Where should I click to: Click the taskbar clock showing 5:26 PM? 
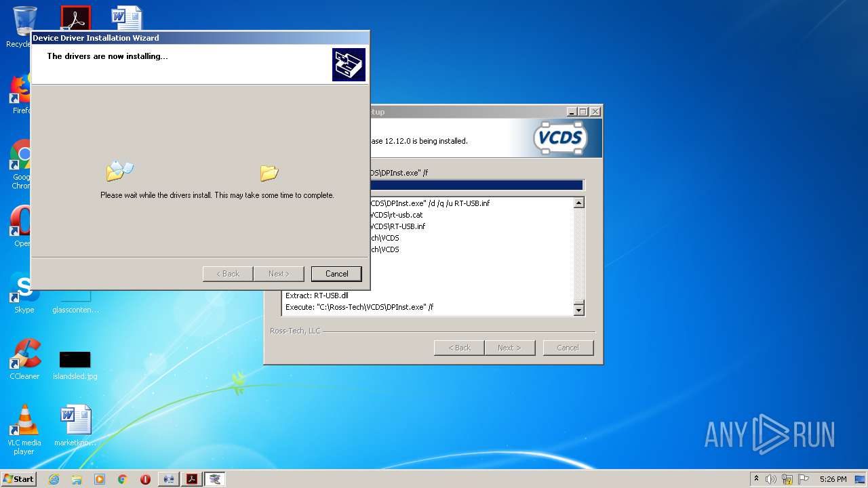click(833, 479)
